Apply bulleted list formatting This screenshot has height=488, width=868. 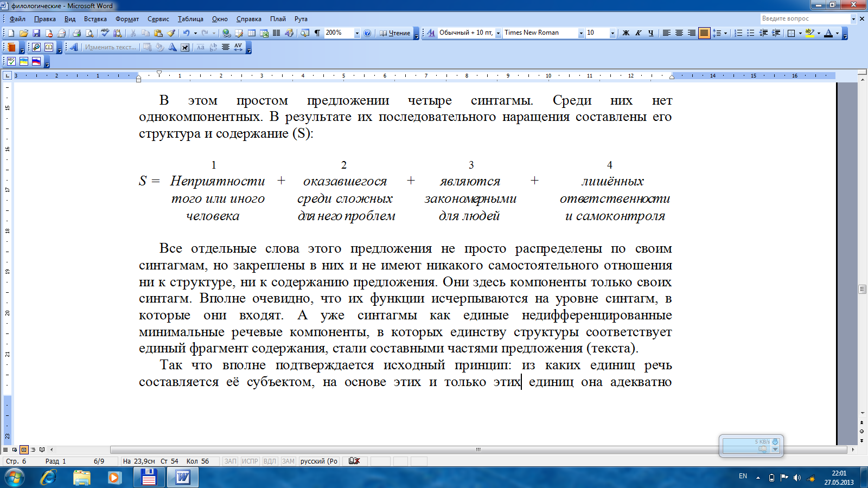pos(751,33)
